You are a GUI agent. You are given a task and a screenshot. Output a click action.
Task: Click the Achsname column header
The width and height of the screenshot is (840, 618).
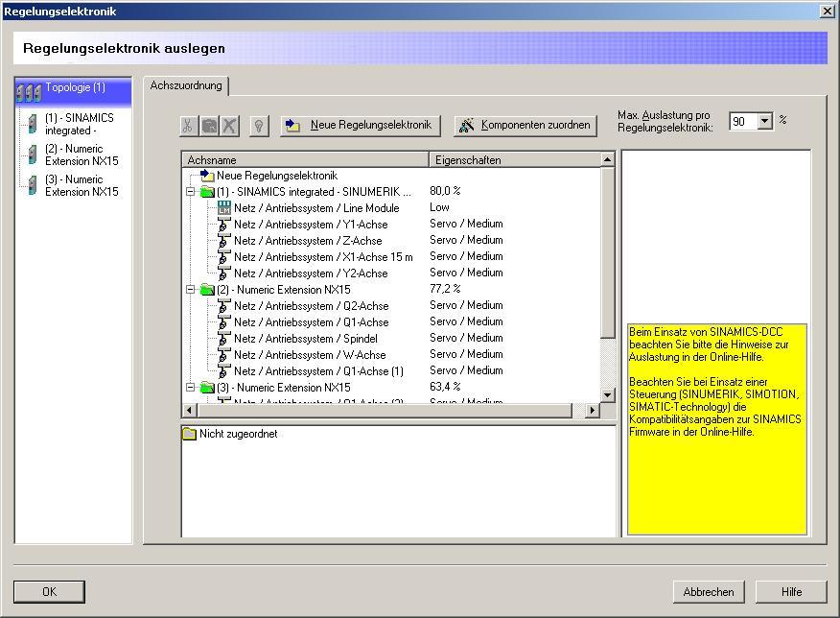[x=305, y=159]
